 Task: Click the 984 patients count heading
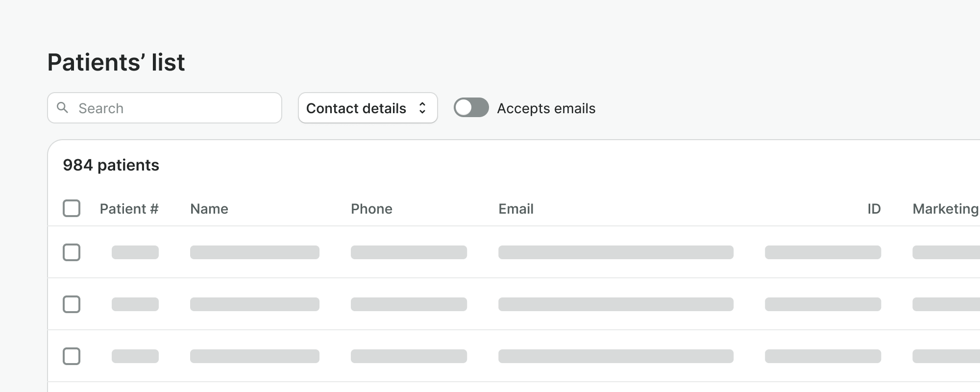[x=111, y=165]
